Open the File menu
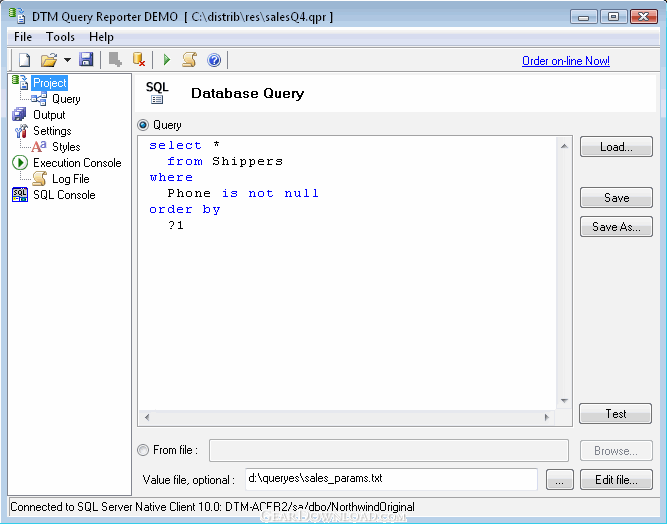The height and width of the screenshot is (524, 667). (23, 37)
